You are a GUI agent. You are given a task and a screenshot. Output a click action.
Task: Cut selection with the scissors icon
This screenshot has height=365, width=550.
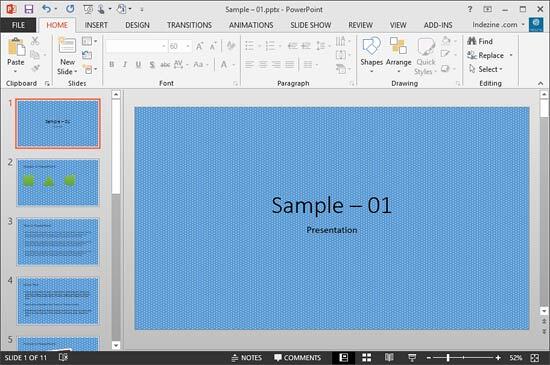coord(35,41)
